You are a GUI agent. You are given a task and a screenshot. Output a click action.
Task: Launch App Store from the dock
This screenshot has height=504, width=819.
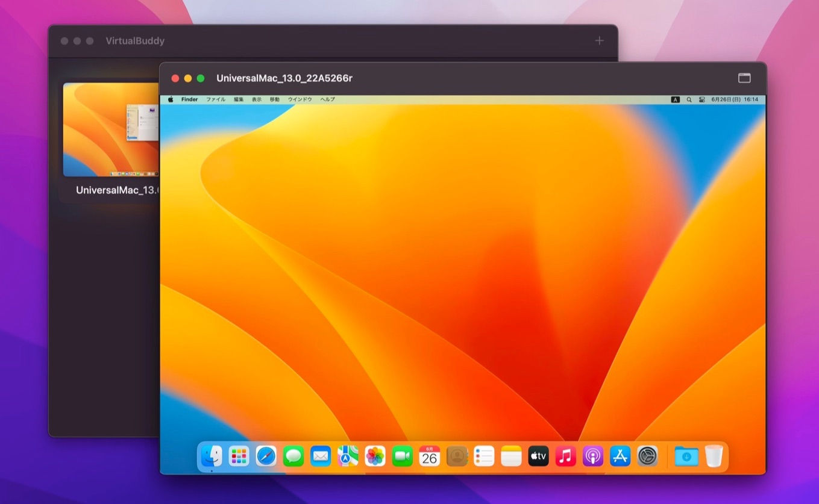tap(620, 456)
